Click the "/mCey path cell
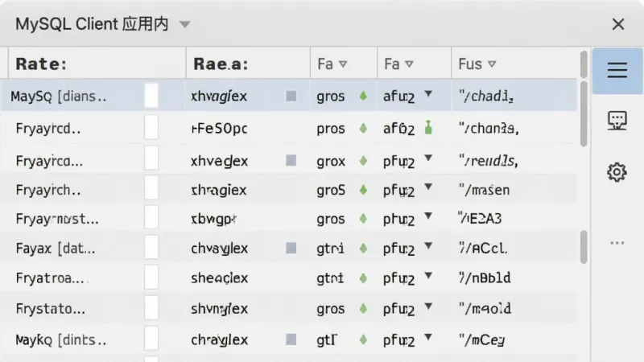The height and width of the screenshot is (362, 644). (x=481, y=339)
